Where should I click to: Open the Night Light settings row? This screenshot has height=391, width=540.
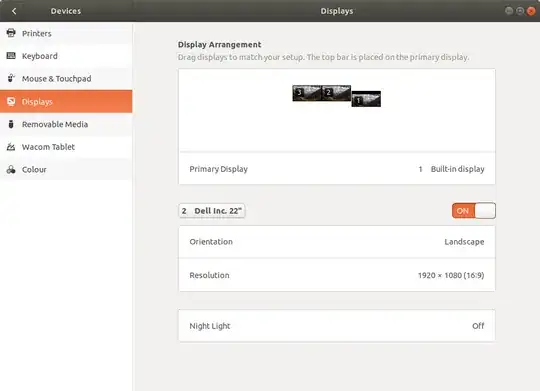[337, 326]
